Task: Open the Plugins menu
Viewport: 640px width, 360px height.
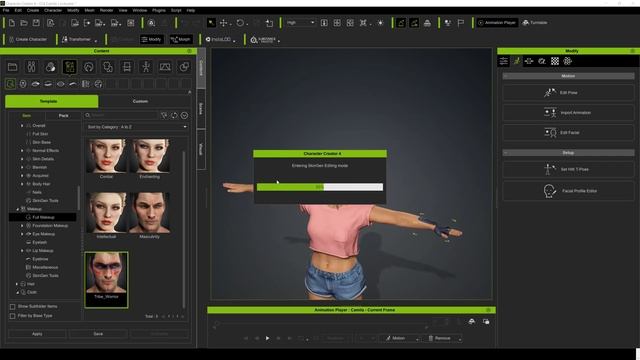Action: (x=158, y=10)
